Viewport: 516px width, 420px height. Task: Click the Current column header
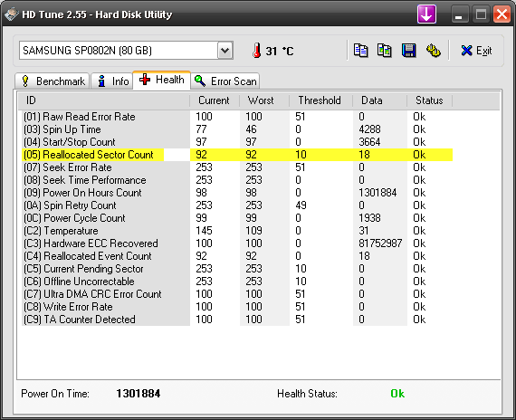pos(215,100)
